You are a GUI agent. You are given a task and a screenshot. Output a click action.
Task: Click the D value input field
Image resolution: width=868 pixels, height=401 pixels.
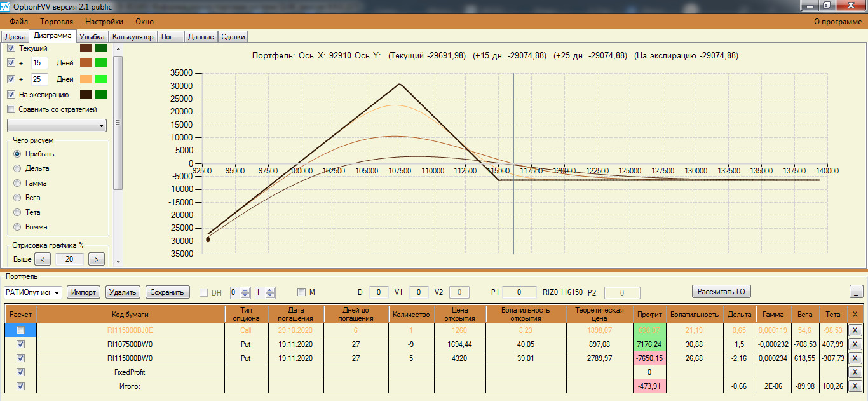coord(379,292)
